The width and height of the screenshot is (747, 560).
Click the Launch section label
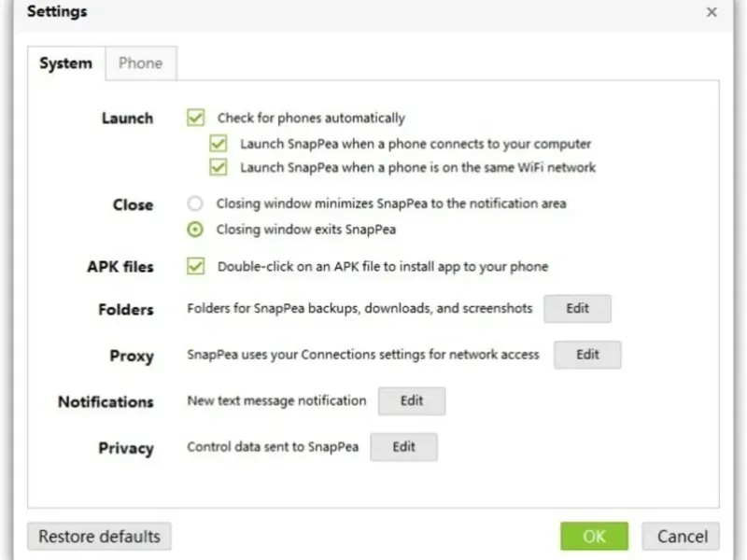click(127, 119)
